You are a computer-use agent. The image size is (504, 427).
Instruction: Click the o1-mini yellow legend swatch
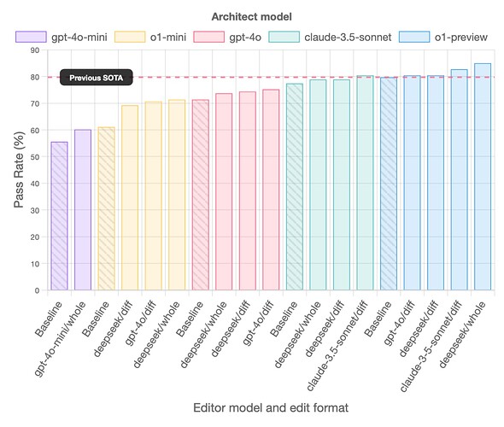(x=130, y=37)
